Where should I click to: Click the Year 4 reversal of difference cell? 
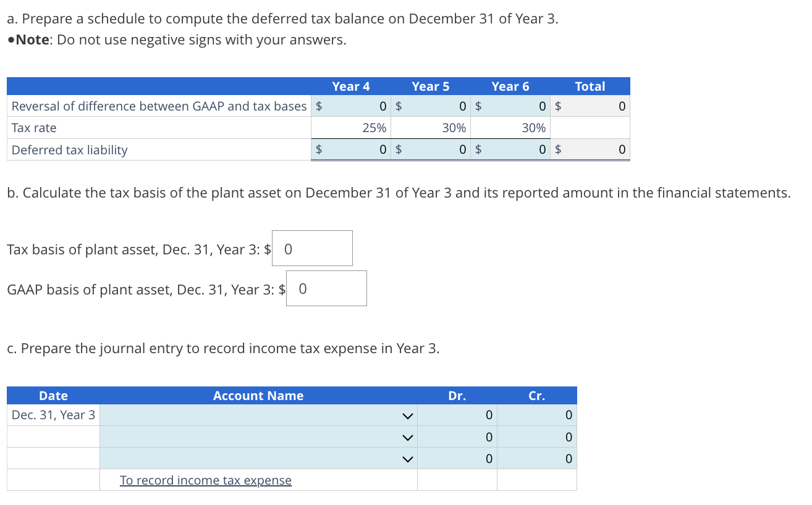click(x=358, y=106)
